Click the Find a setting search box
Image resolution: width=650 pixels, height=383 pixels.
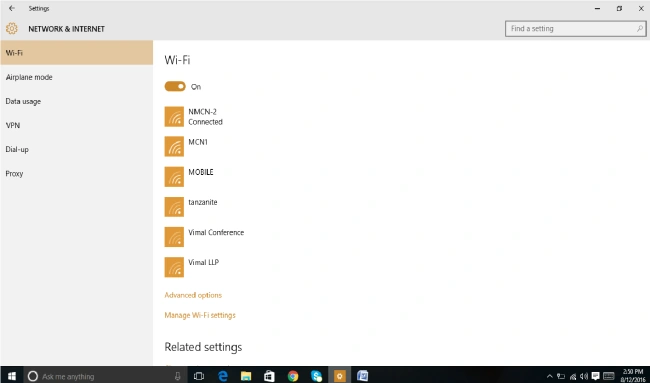(575, 29)
